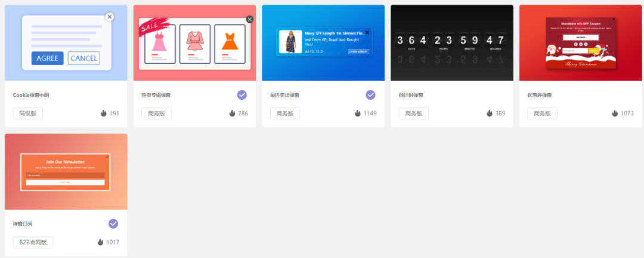The width and height of the screenshot is (644, 258).
Task: Click the flame icon beside 389
Action: [490, 113]
